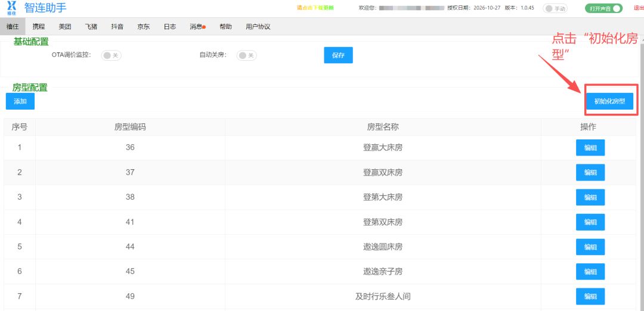Open the 消息 tab with notification dot
This screenshot has width=644, height=311.
point(197,27)
